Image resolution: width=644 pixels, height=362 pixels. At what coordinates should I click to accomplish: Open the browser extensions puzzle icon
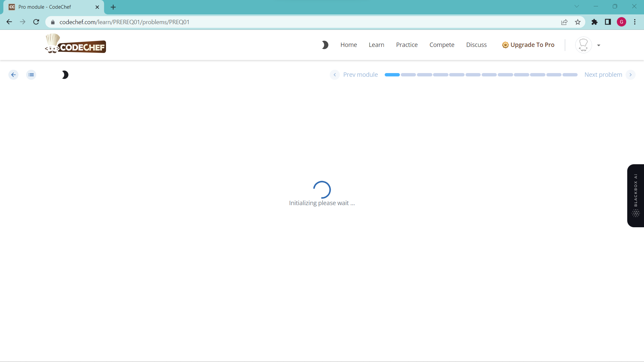[594, 22]
